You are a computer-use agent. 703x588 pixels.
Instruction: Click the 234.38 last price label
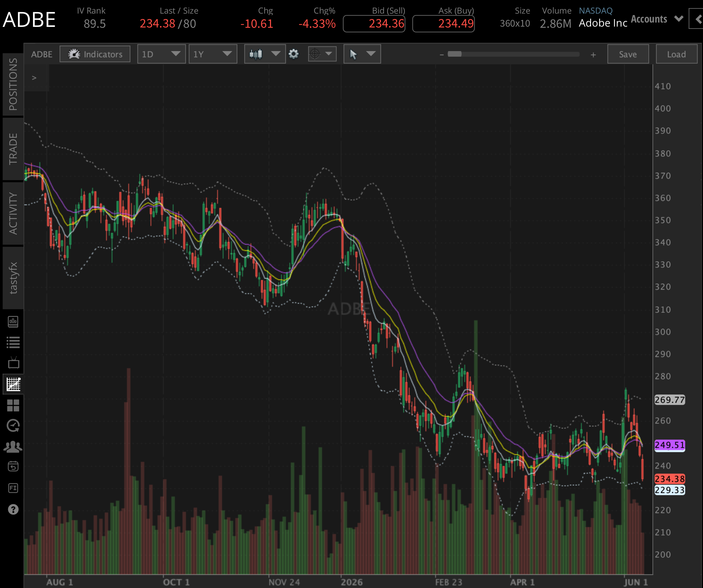click(x=669, y=479)
